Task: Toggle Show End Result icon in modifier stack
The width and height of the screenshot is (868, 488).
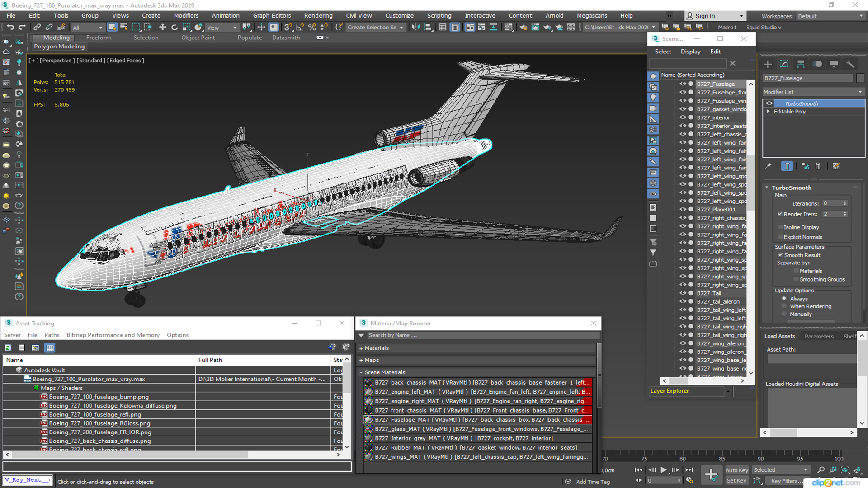Action: (x=787, y=166)
